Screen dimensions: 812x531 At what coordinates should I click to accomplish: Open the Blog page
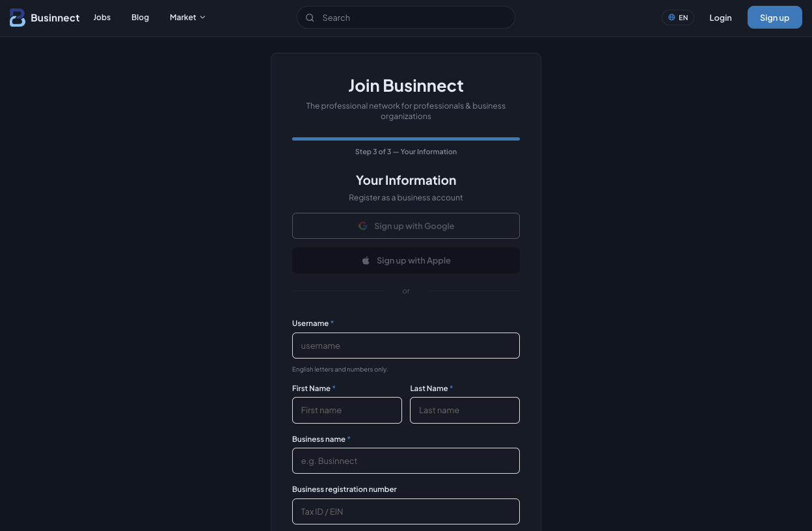click(140, 18)
